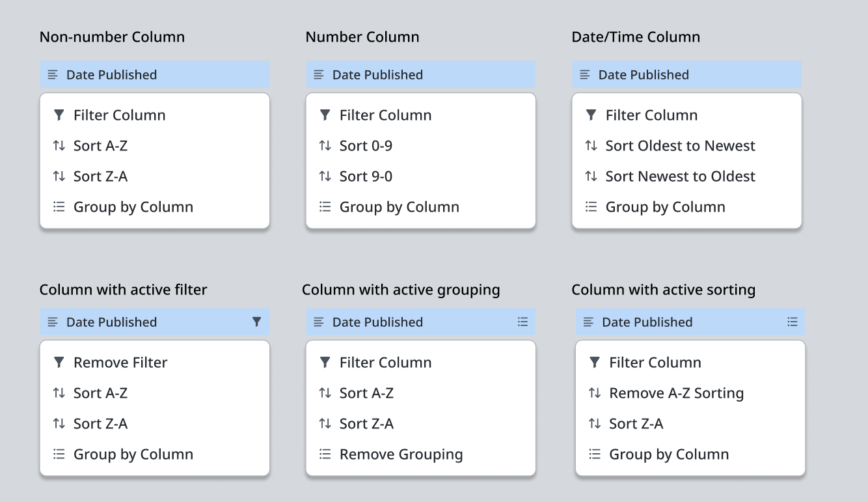This screenshot has width=868, height=502.
Task: Select Group by Column under the Date/Time Column
Action: pos(664,206)
